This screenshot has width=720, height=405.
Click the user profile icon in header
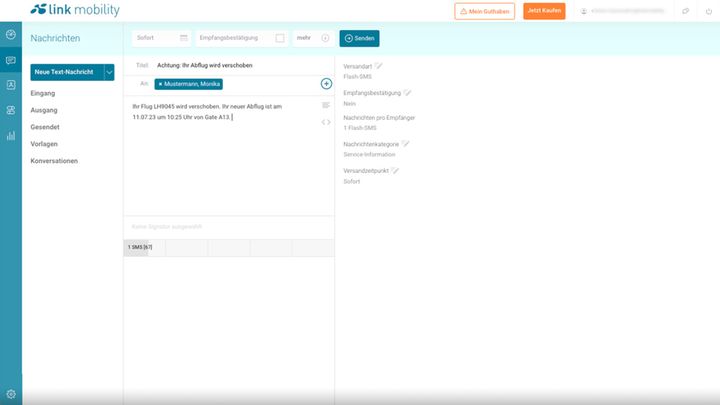click(x=584, y=11)
